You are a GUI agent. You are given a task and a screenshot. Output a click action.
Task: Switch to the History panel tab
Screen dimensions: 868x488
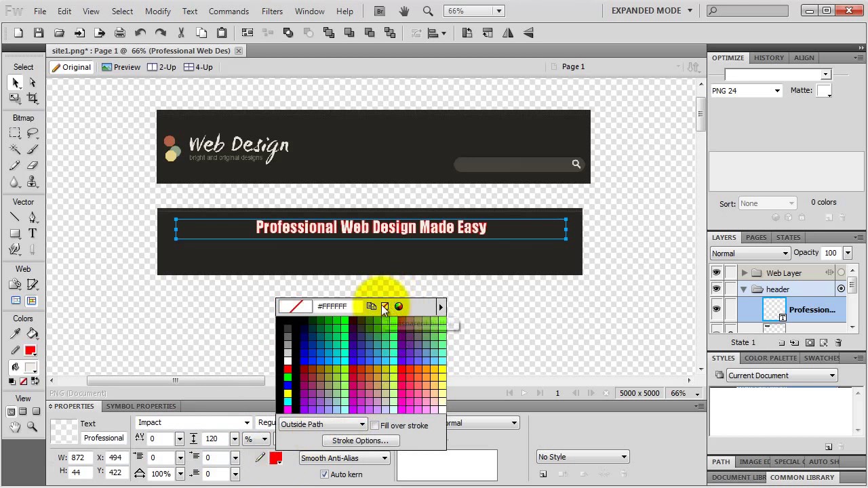click(x=768, y=58)
